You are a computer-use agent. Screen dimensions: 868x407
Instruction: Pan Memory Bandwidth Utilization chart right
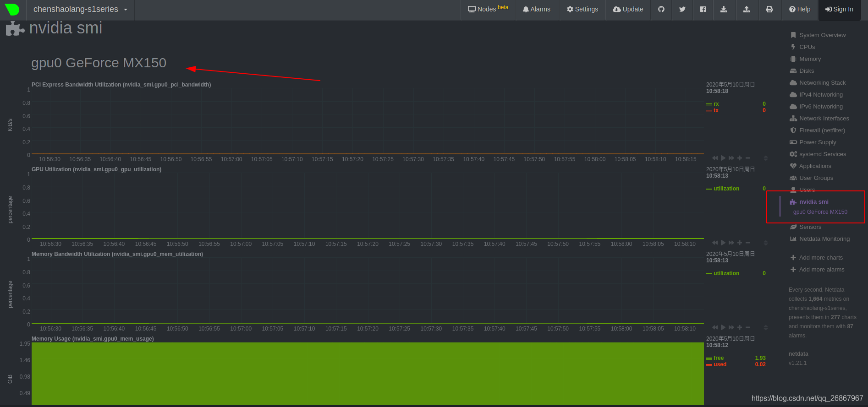(x=731, y=327)
